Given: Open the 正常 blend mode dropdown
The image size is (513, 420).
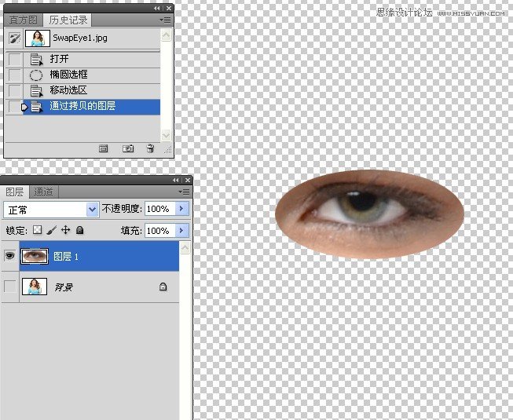Looking at the screenshot, I should [51, 210].
